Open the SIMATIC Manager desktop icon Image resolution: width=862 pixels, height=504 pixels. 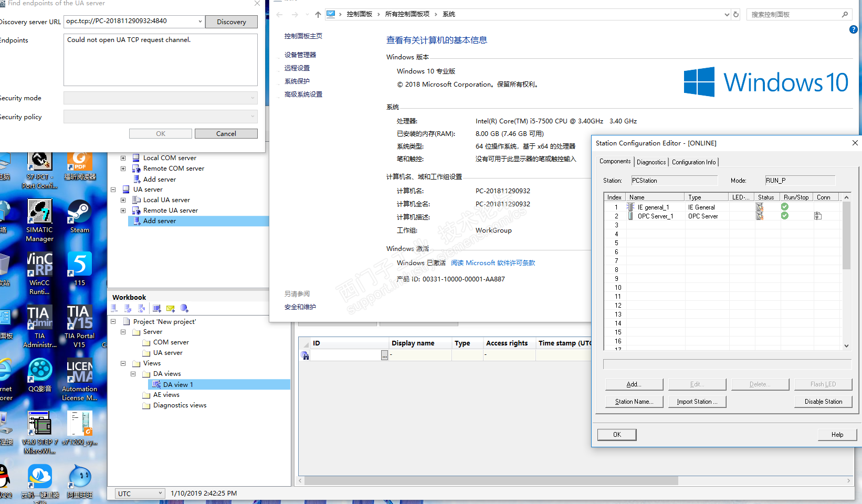click(39, 220)
